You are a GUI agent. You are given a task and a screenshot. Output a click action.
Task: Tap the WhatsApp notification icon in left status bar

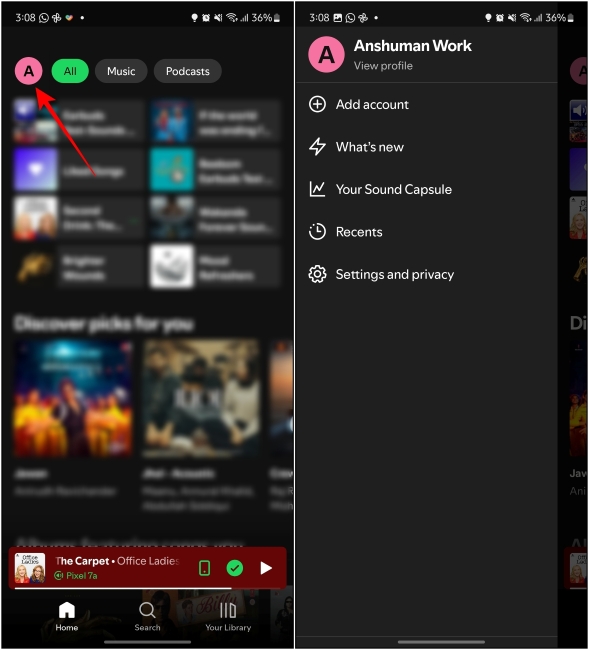(x=44, y=18)
